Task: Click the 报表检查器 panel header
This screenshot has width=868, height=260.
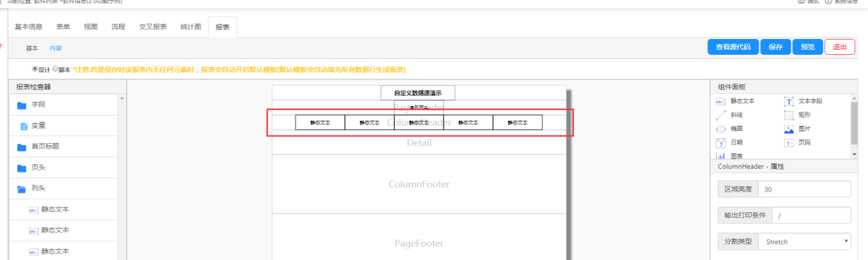Action: [x=68, y=87]
